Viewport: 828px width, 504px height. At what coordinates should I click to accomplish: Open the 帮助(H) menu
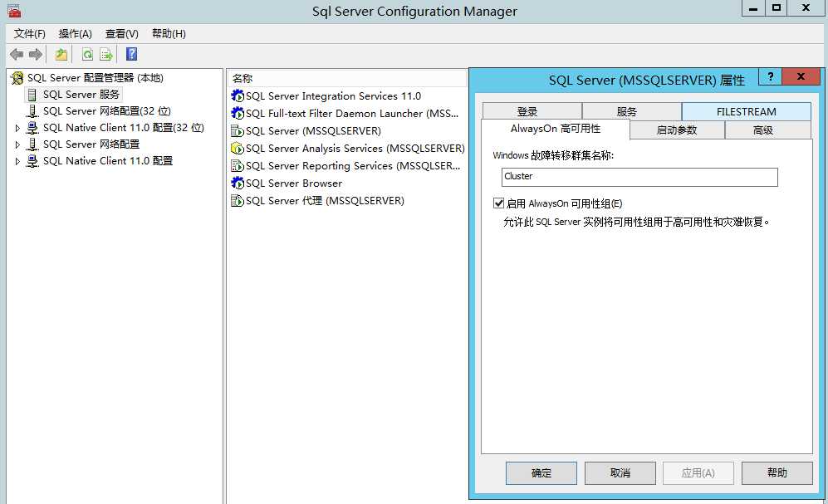click(x=169, y=34)
